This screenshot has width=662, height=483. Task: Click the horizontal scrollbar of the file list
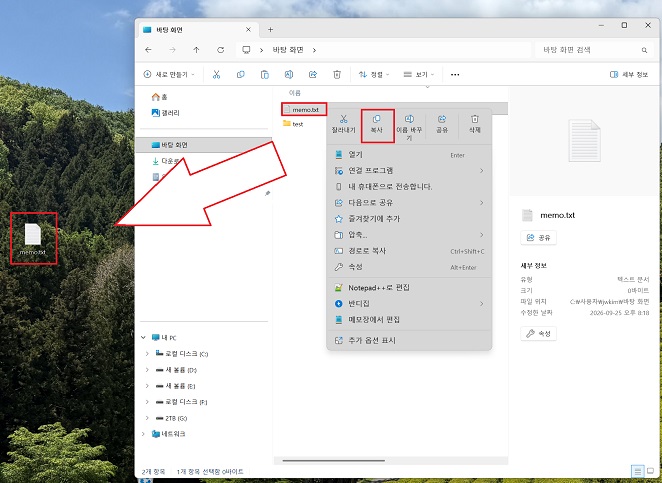[334, 461]
